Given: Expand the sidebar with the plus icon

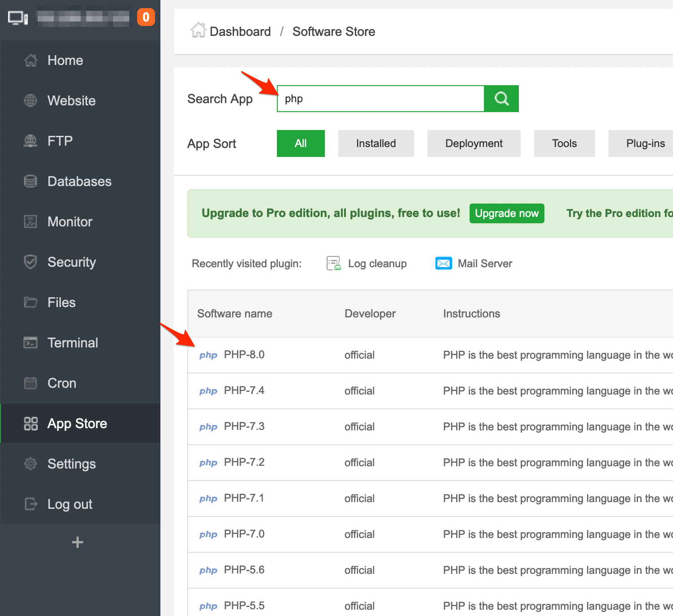Looking at the screenshot, I should click(77, 542).
